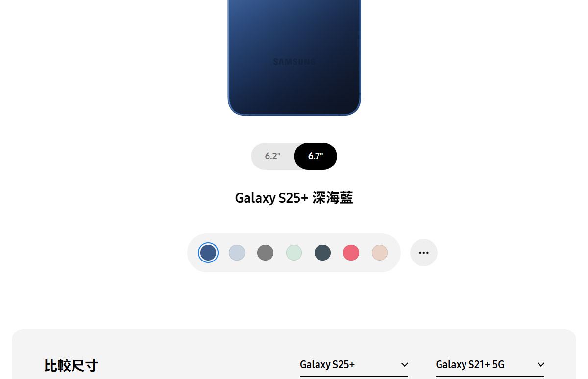Click the chevron arrow beside Galaxy S25+

pyautogui.click(x=405, y=365)
